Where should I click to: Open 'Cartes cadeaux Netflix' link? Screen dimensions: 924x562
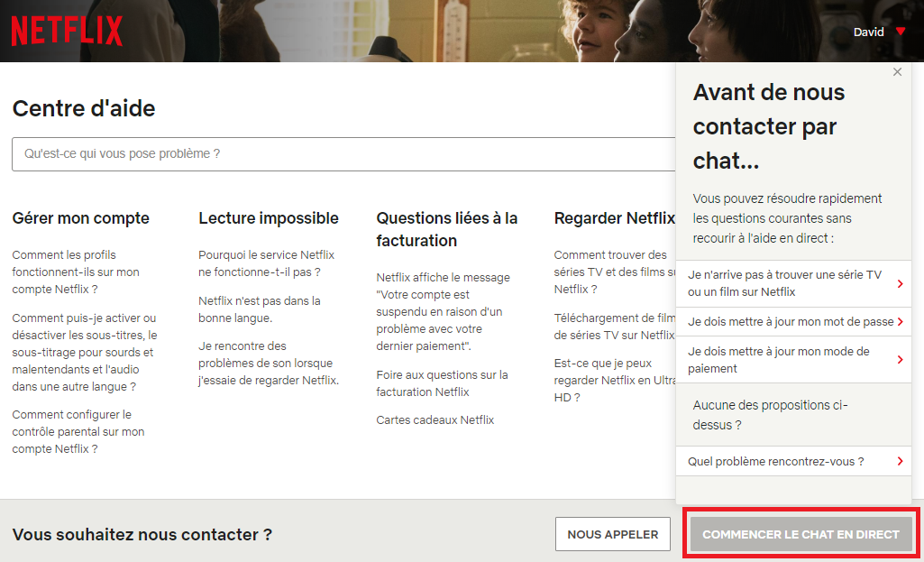point(435,419)
